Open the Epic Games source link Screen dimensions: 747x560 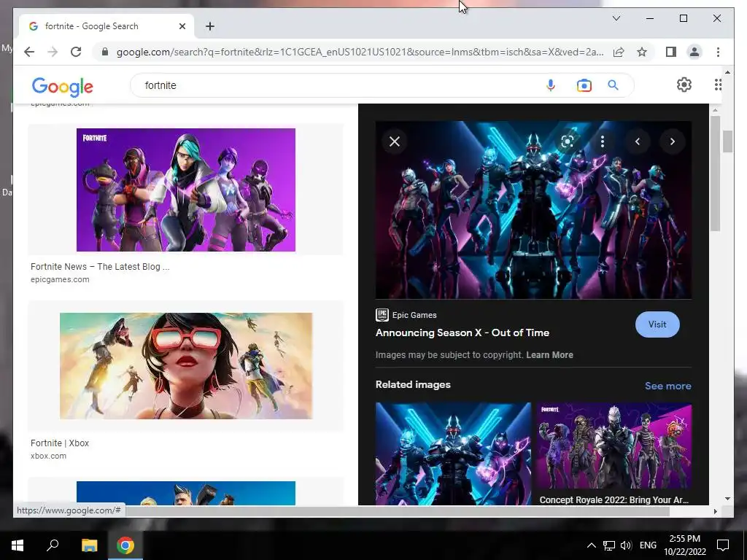click(406, 315)
